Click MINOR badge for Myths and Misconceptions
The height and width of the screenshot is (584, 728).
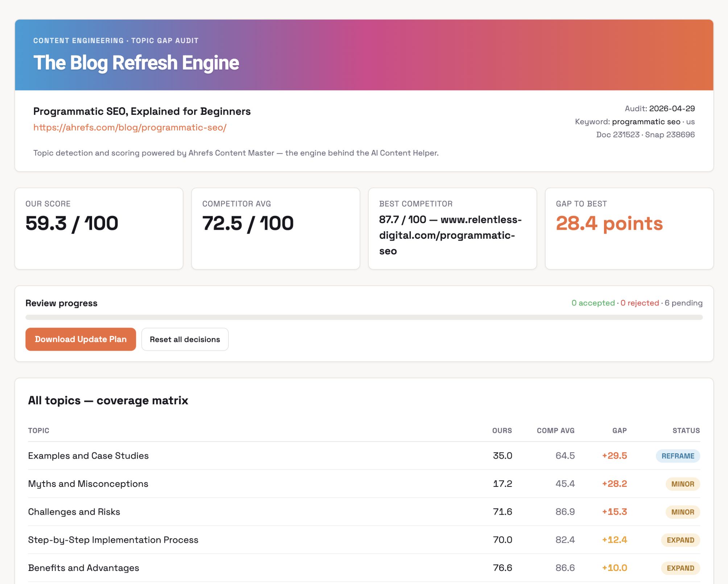point(683,484)
